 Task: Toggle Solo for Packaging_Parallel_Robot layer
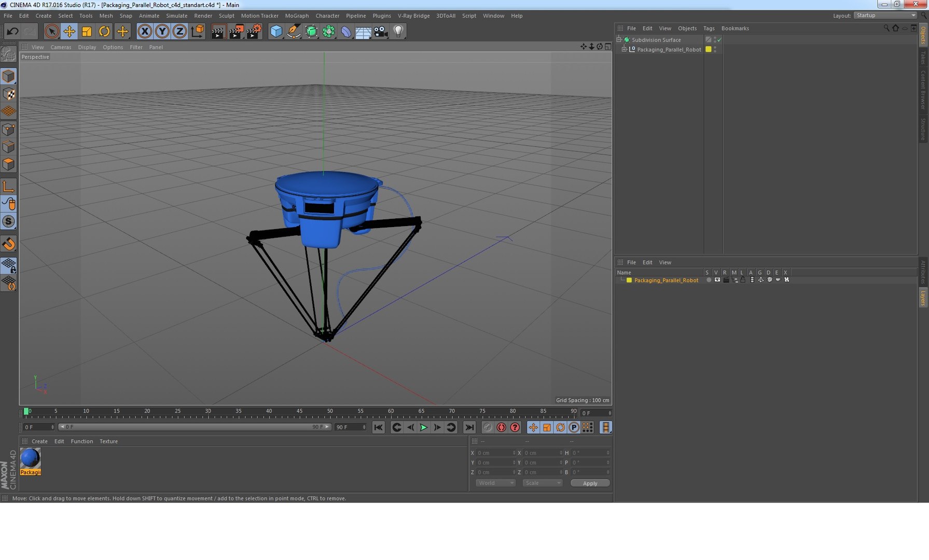709,280
